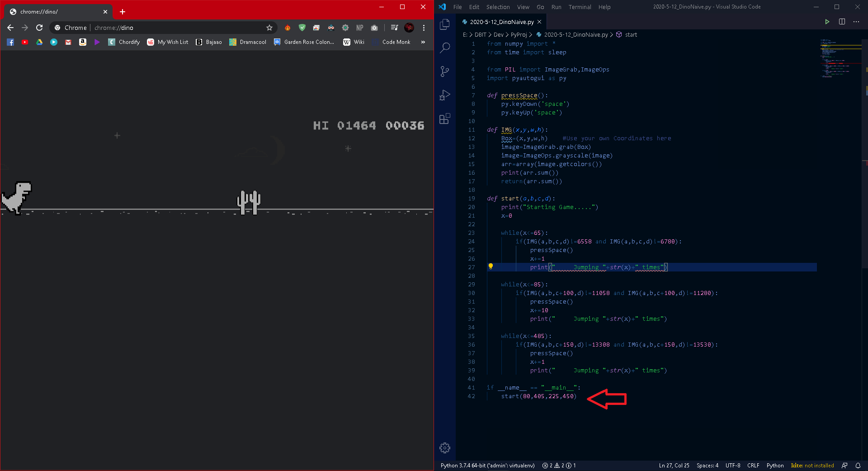Open the Extensions view in VS Code
Screen dimensions: 868x471
pyautogui.click(x=445, y=119)
